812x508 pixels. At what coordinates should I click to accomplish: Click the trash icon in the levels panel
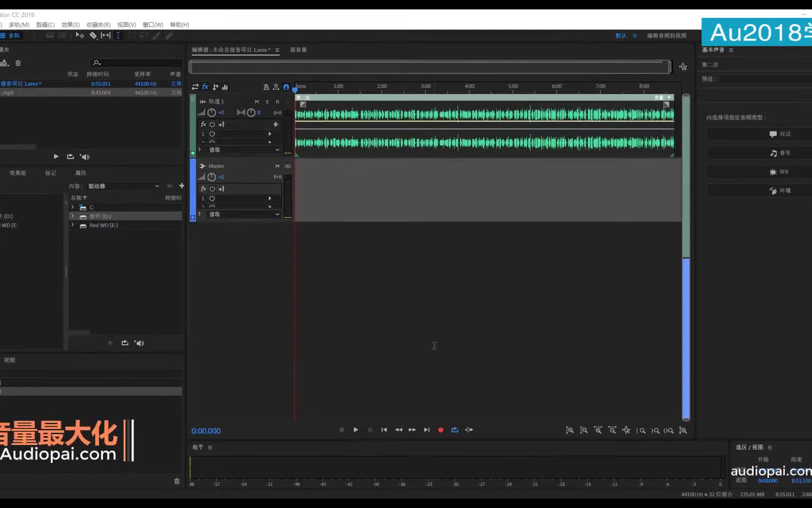(177, 481)
